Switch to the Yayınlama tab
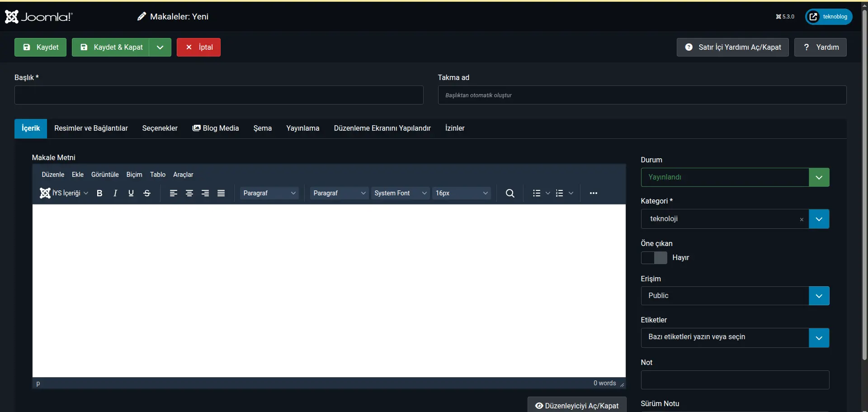The height and width of the screenshot is (412, 868). click(303, 128)
